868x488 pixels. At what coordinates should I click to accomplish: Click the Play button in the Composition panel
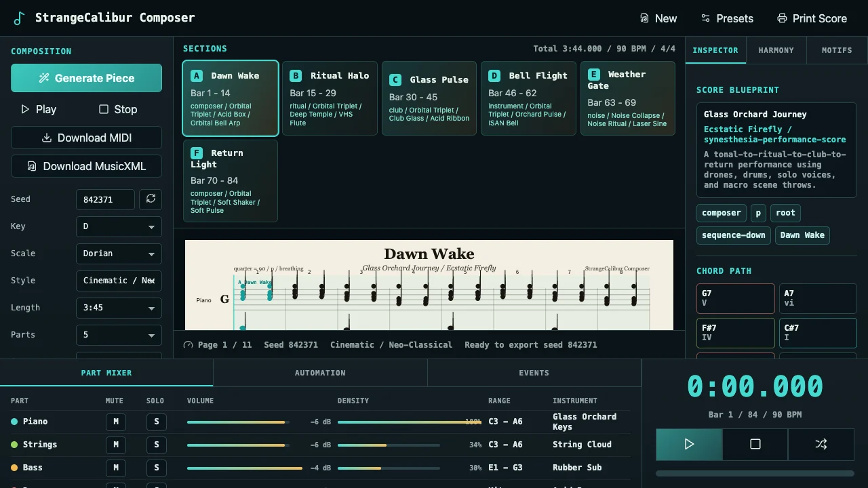click(x=39, y=109)
